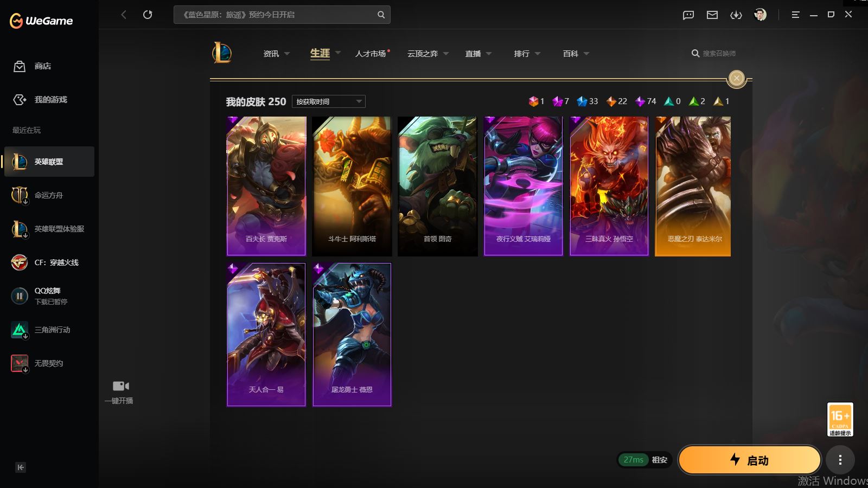Viewport: 868px width, 488px height.
Task: Open the download manager icon
Action: [736, 15]
